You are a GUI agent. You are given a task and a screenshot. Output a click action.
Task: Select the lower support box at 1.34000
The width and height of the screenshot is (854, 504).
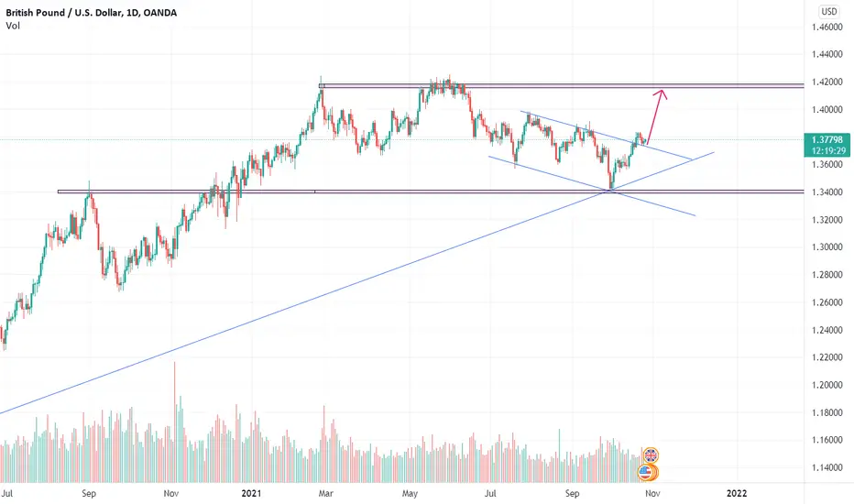pos(431,192)
